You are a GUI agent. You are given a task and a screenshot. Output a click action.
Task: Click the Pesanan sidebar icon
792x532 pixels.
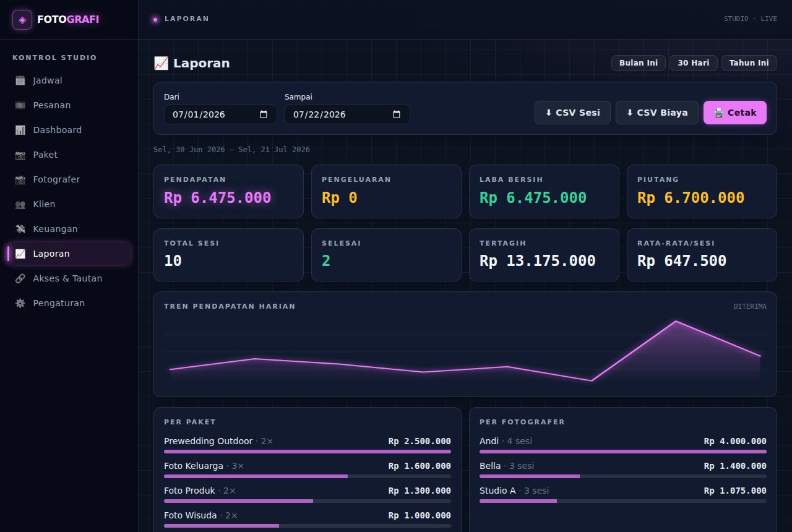[20, 105]
